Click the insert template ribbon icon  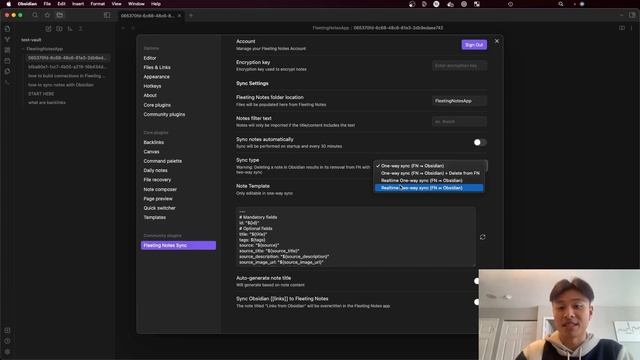coord(7,71)
